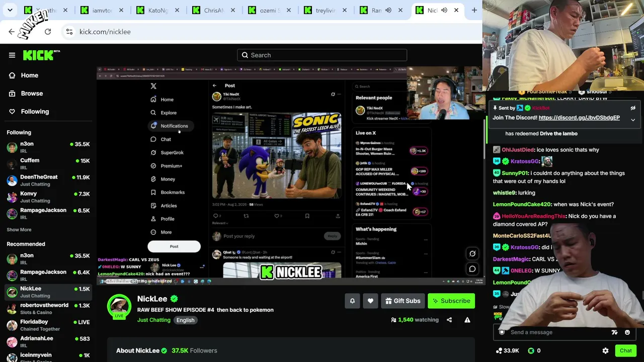Switch to the iamvtor browser tab
The width and height of the screenshot is (644, 362).
[102, 10]
